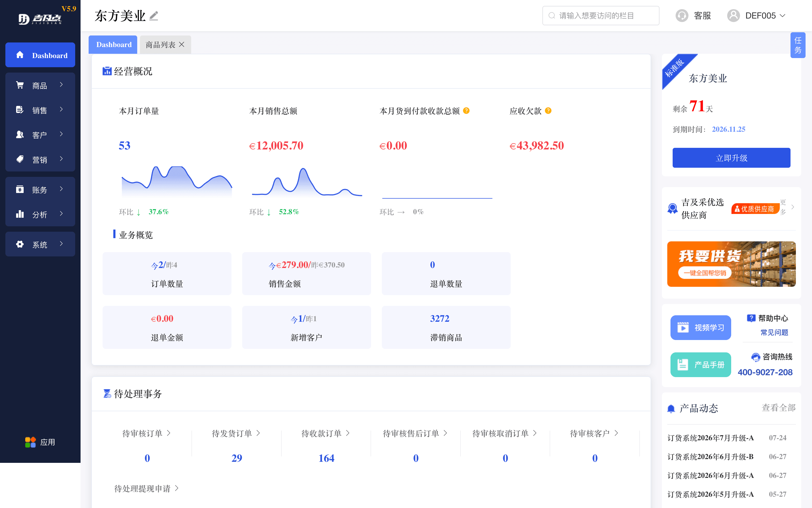Screen dimensions: 812x508
Task: Click the 客户 people icon
Action: (x=20, y=134)
